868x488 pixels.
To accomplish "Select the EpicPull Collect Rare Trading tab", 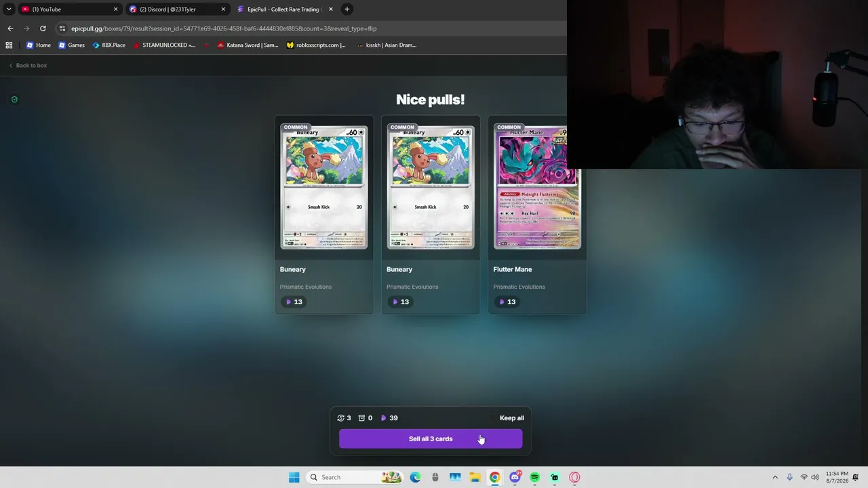I will tap(285, 9).
